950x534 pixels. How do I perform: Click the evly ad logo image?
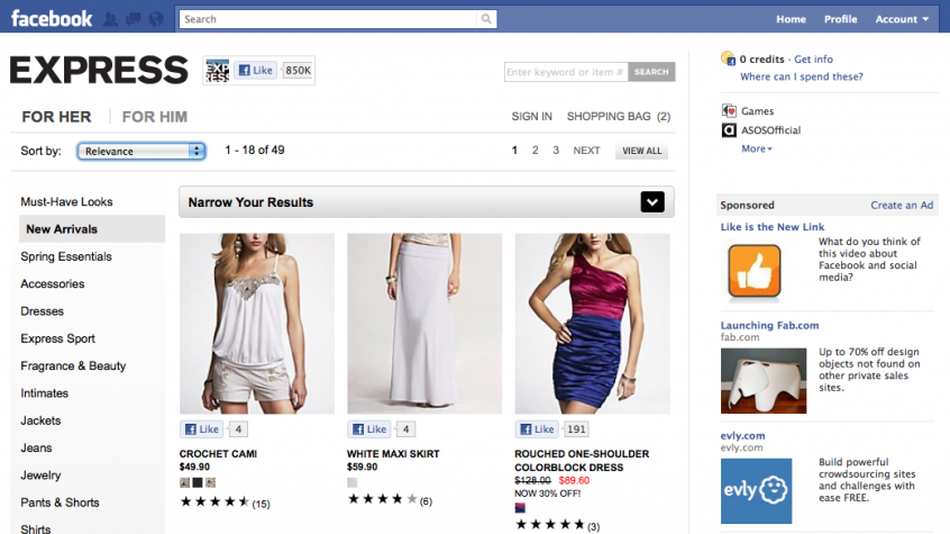click(x=756, y=491)
